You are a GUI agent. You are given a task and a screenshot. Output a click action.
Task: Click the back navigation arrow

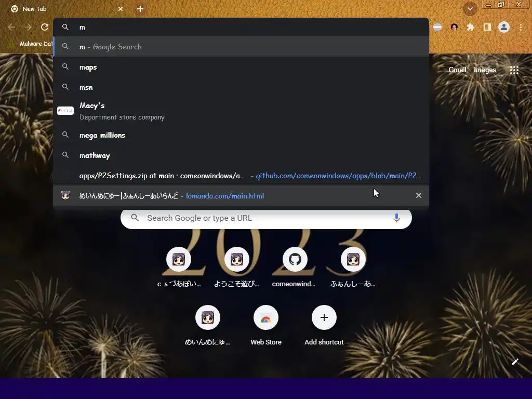11,27
